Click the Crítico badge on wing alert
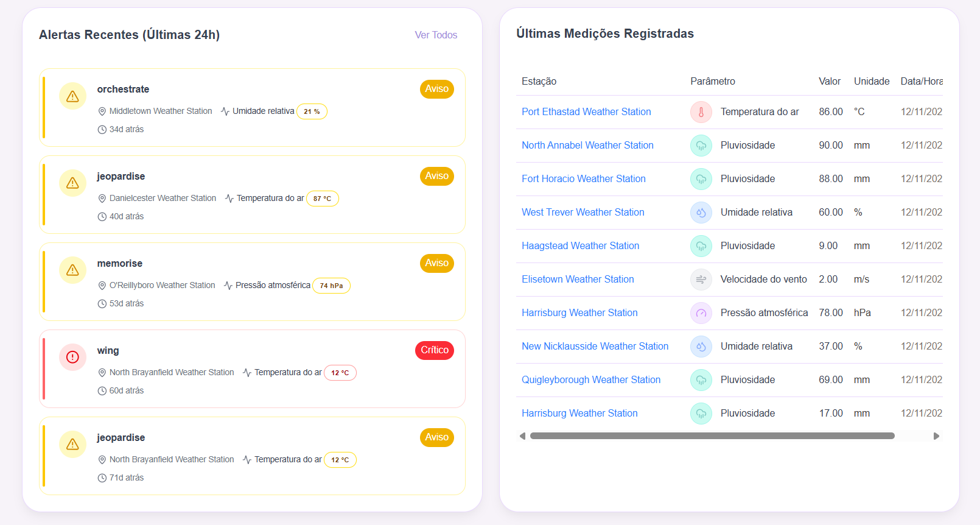Screen dimensions: 980x525 435,350
